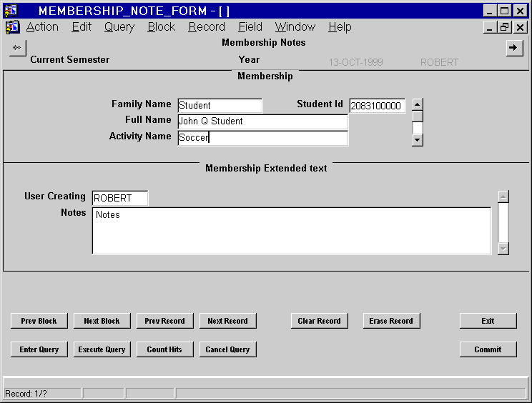Viewport: 532px width, 403px height.
Task: Click Notes scrollbar down arrow
Action: (503, 249)
